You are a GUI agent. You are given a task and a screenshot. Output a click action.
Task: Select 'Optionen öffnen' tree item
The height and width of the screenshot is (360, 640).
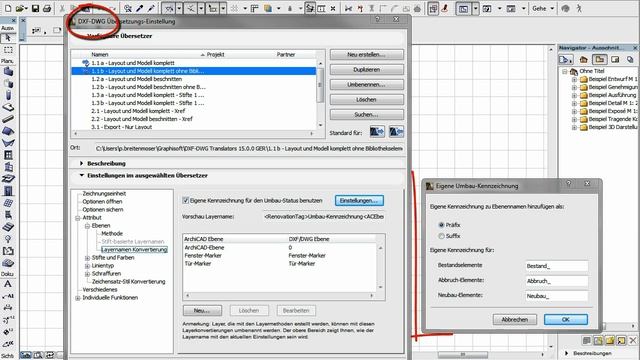tap(102, 202)
